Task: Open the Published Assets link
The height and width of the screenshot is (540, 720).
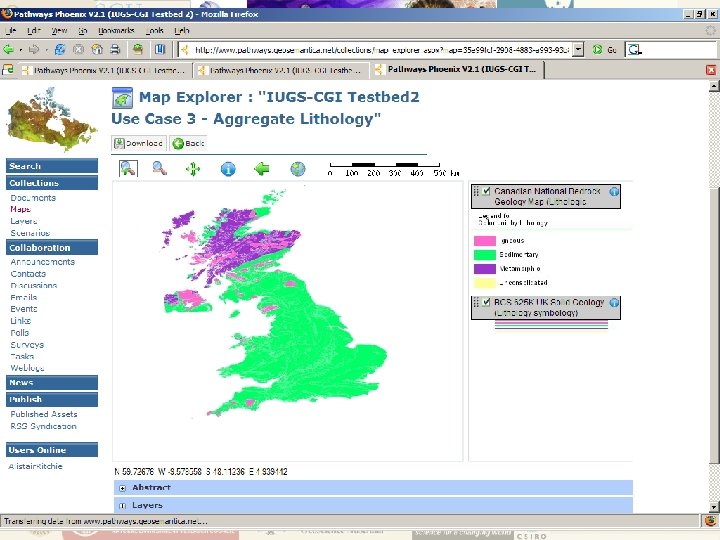Action: pyautogui.click(x=44, y=414)
